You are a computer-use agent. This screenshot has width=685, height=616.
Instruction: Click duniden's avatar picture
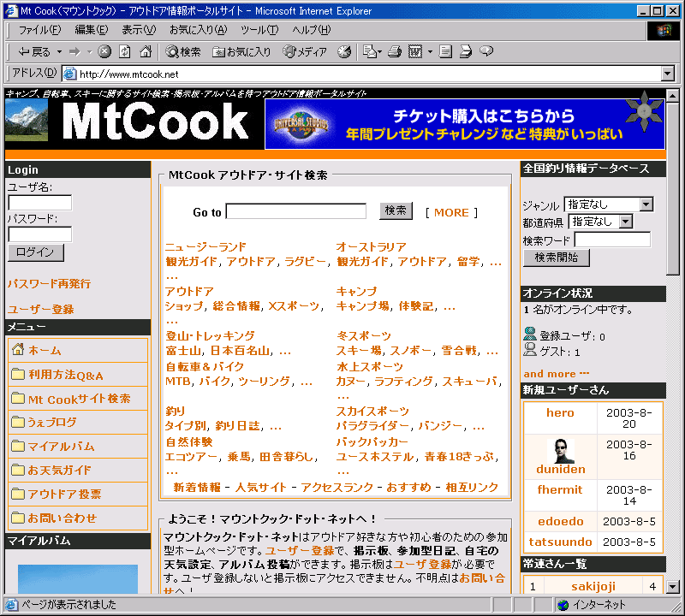point(561,451)
